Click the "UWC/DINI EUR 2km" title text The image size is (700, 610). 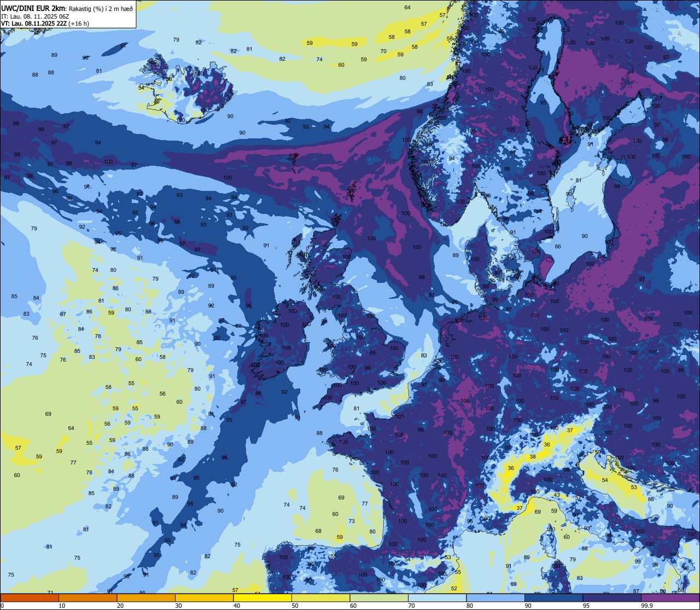click(33, 8)
